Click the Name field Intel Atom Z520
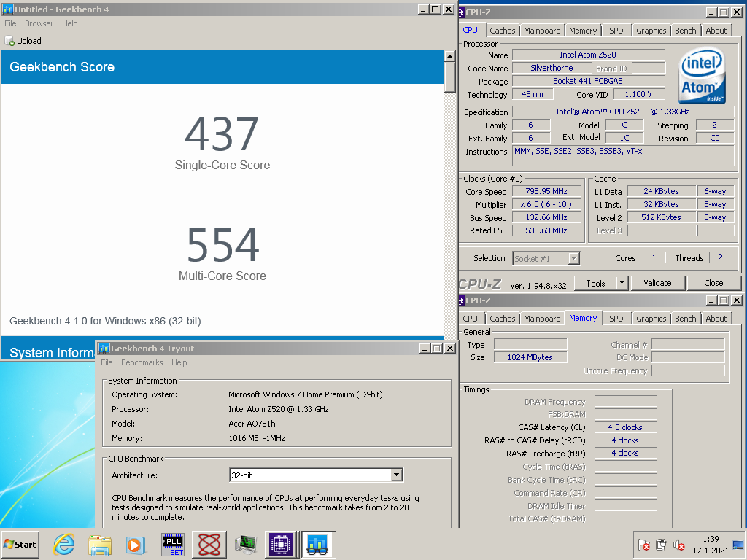747x560 pixels. pos(588,55)
